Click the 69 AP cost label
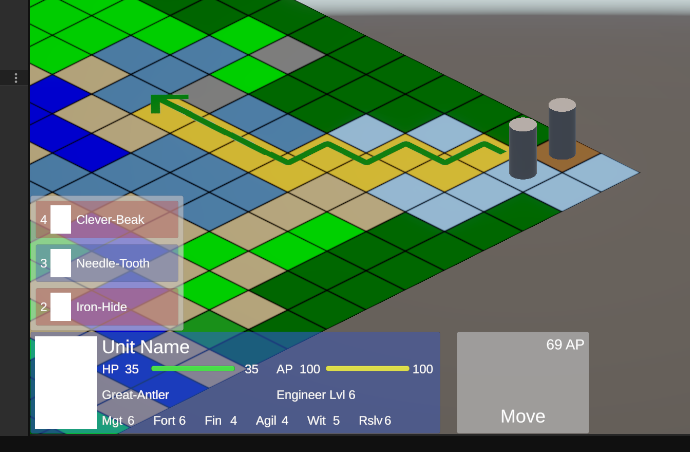 coord(565,345)
